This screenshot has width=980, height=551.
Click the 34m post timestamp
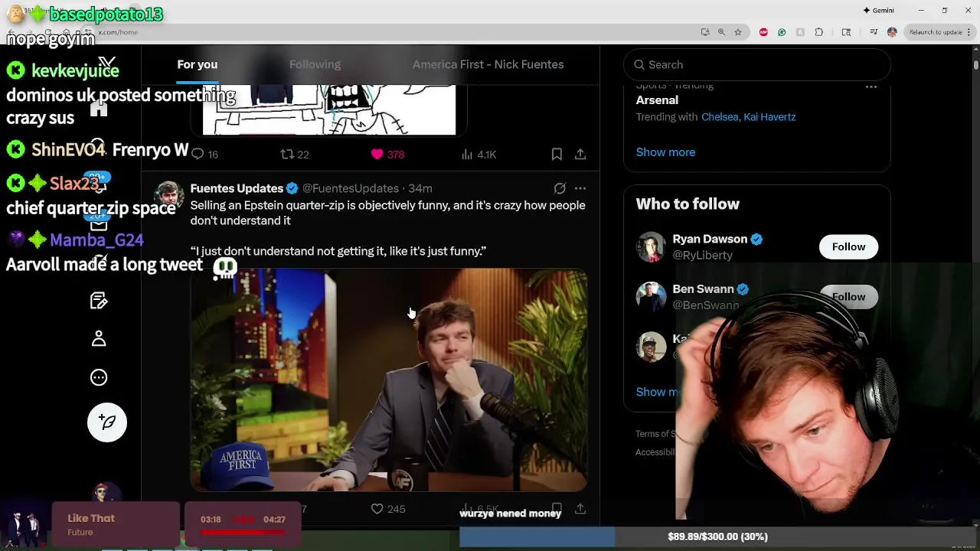(x=420, y=188)
